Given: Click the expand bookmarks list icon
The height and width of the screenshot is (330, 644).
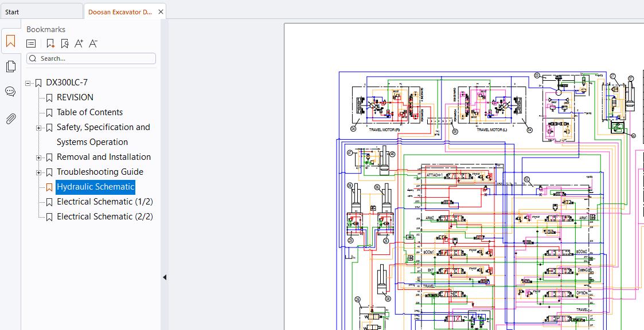Looking at the screenshot, I should [x=31, y=44].
